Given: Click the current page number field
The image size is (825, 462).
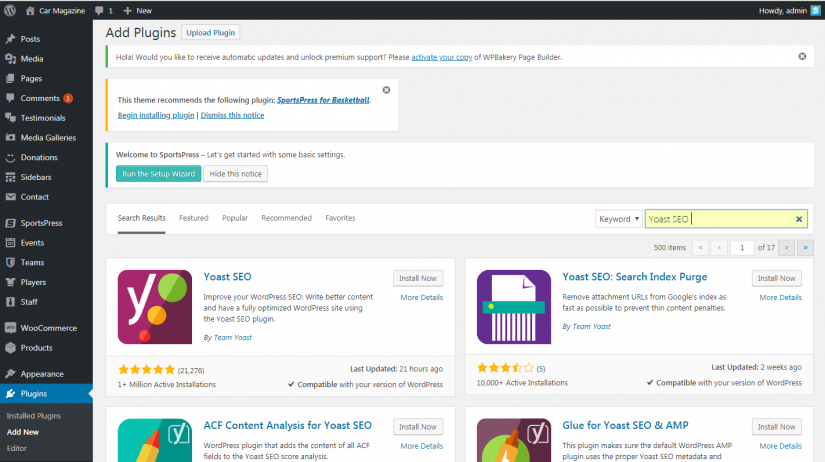Looking at the screenshot, I should click(x=742, y=247).
